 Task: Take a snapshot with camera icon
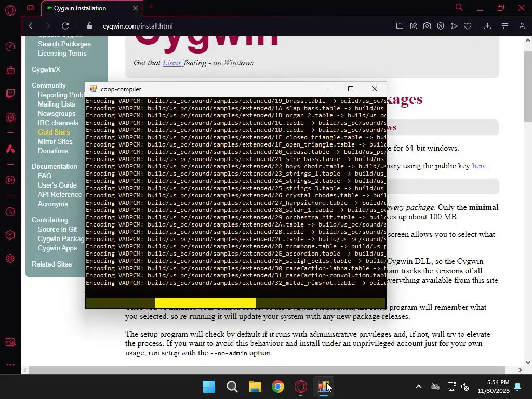point(427,26)
